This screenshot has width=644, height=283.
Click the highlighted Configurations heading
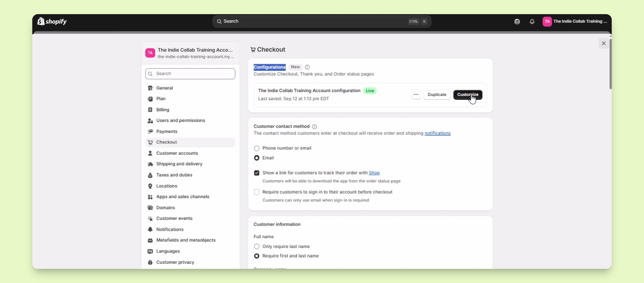[270, 67]
